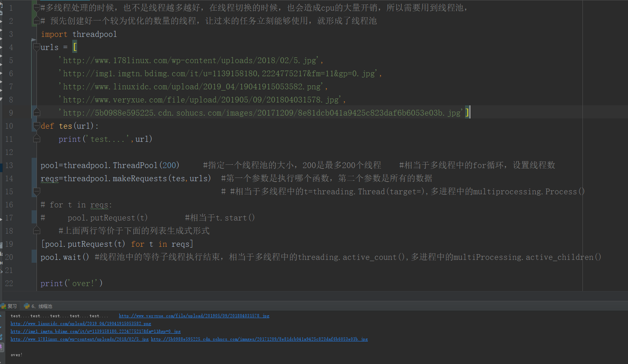
Task: Click the comment '#上面两行等价于下面的列表生成式形式'
Action: [134, 231]
